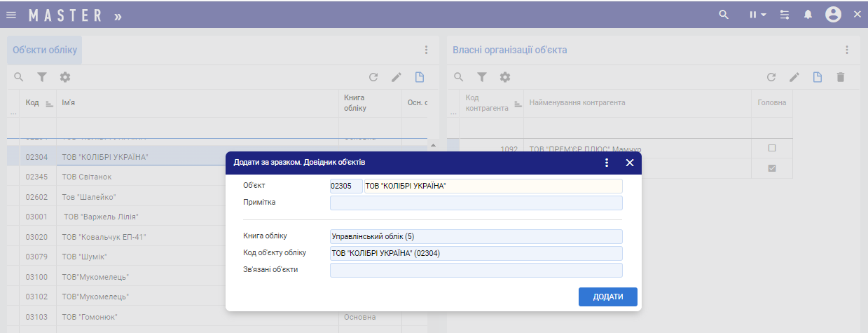Select the ТОВ Світанок row
This screenshot has width=868, height=333.
87,177
